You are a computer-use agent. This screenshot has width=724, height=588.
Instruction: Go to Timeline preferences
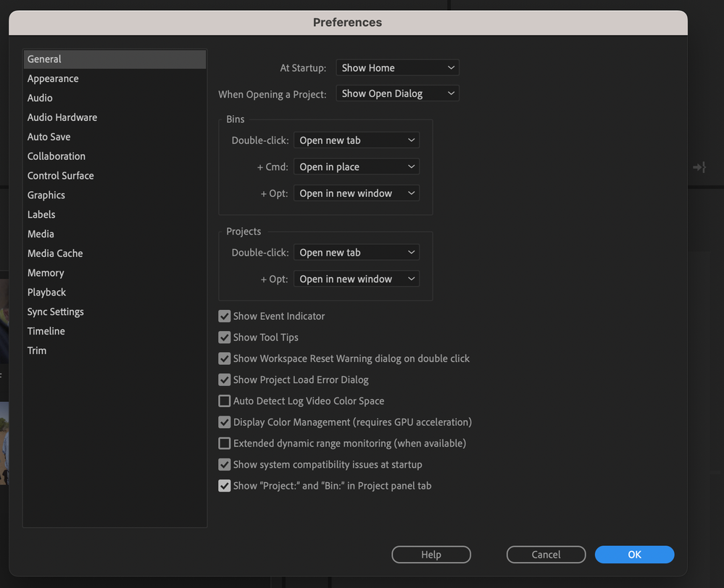[x=46, y=331]
